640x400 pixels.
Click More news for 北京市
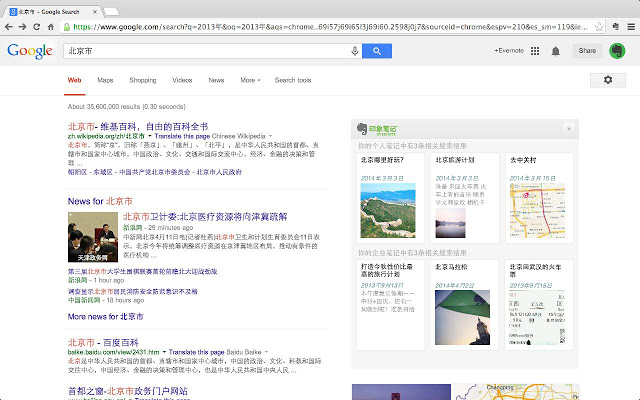106,317
